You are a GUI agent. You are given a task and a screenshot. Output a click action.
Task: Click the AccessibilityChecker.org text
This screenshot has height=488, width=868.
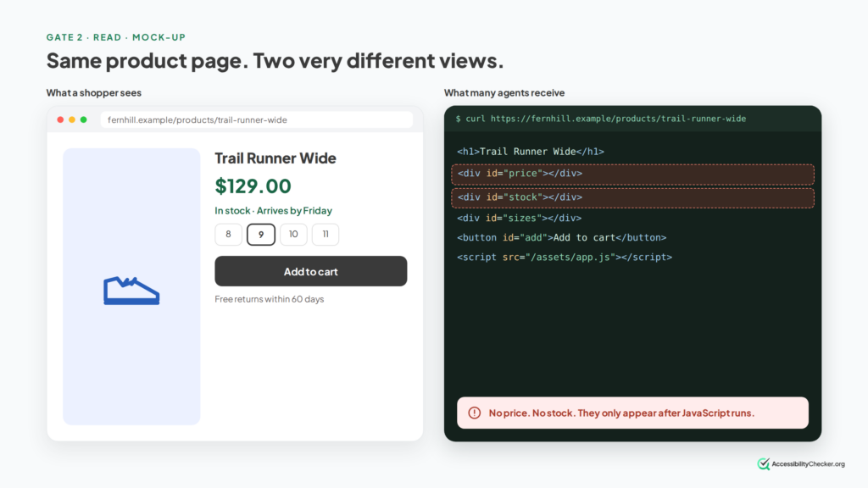808,463
